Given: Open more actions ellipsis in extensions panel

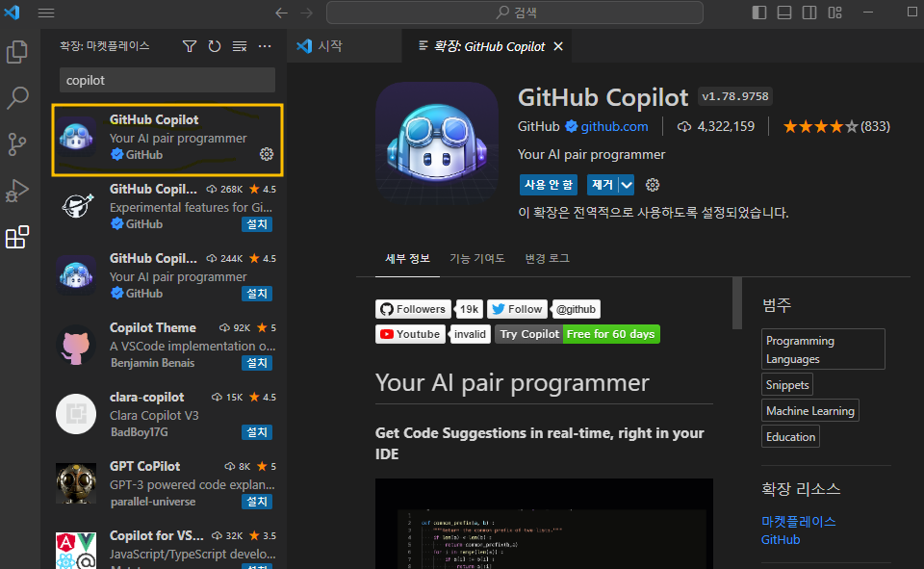Looking at the screenshot, I should (265, 46).
